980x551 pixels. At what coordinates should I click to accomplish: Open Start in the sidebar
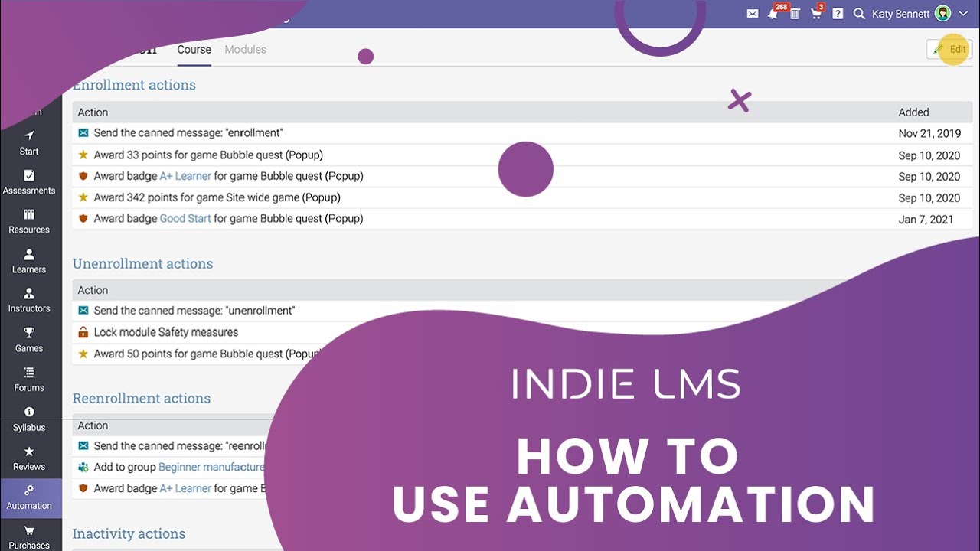pyautogui.click(x=29, y=143)
